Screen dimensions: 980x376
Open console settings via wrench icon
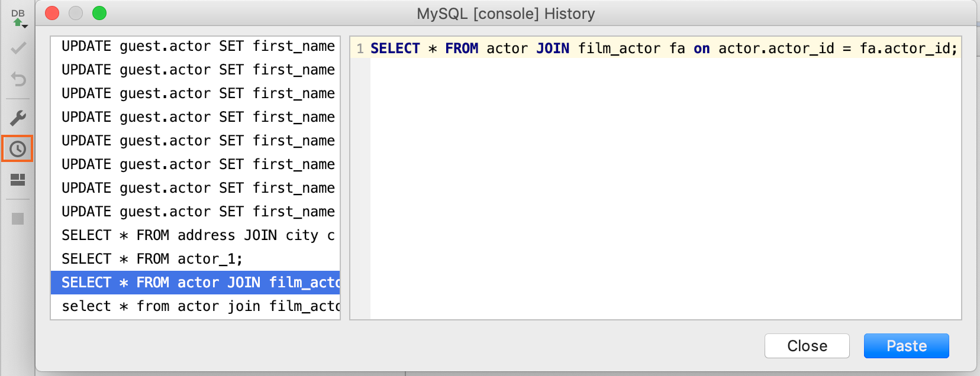point(18,118)
